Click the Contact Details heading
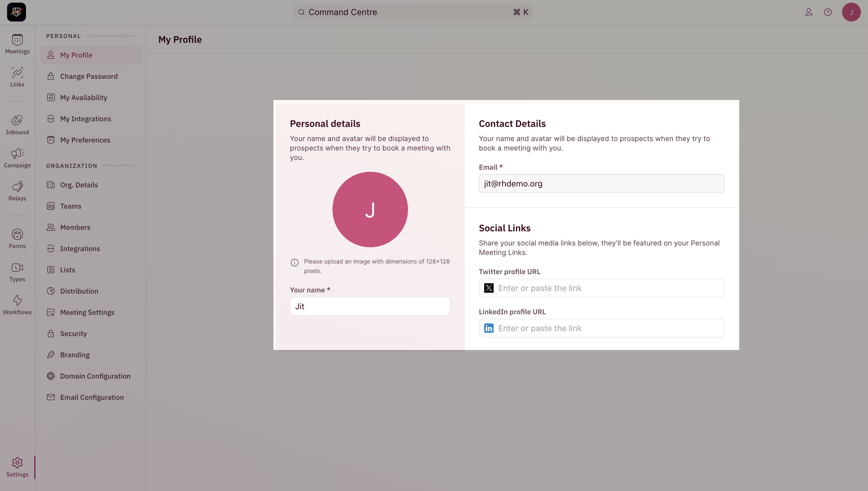Viewport: 868px width, 491px height. point(512,124)
